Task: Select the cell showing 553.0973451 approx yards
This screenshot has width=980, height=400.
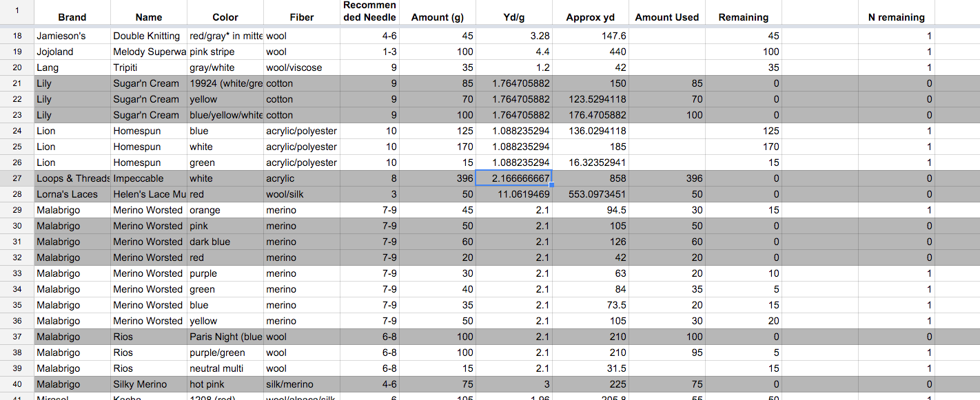Action: coord(590,194)
